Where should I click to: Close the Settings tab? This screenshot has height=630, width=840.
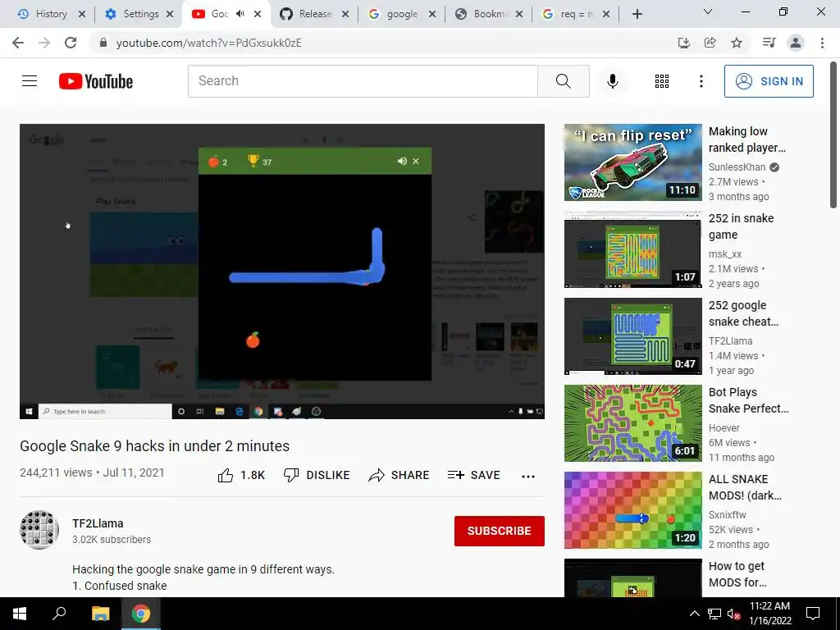pyautogui.click(x=170, y=14)
